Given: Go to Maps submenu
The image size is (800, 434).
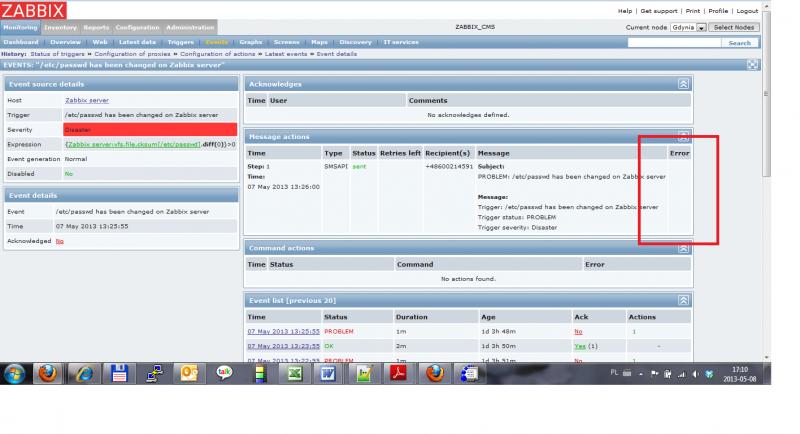Looking at the screenshot, I should [x=319, y=42].
